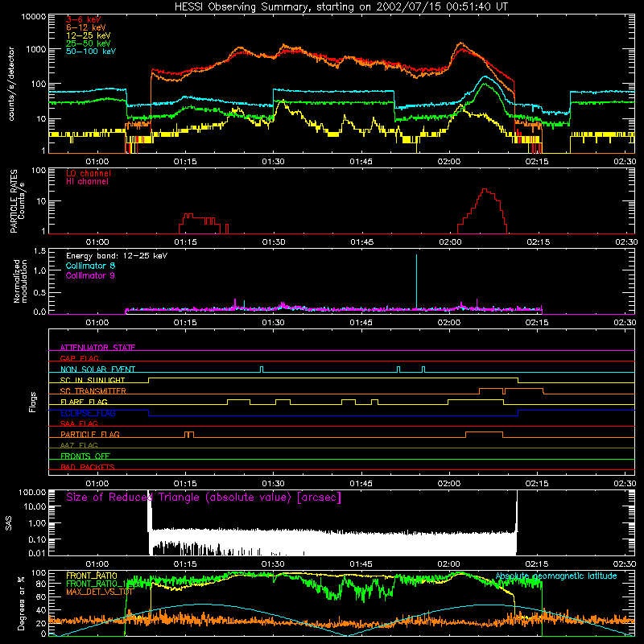Click the vertical Flags axis label
The width and height of the screenshot is (644, 644).
click(32, 402)
